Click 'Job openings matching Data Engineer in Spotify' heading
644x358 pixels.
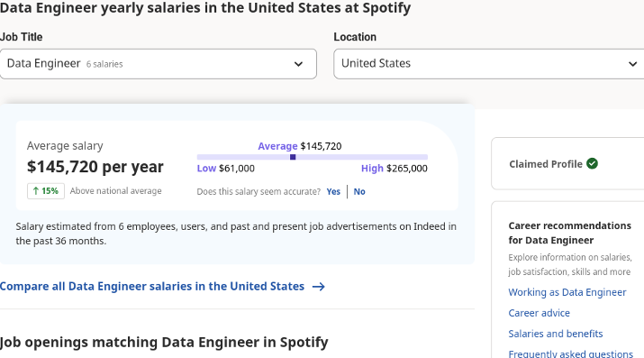click(164, 342)
